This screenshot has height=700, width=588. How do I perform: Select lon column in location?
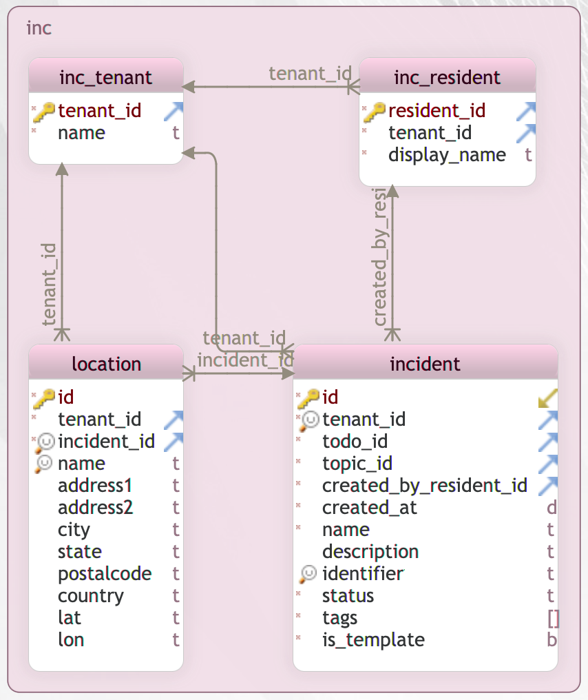tap(71, 640)
